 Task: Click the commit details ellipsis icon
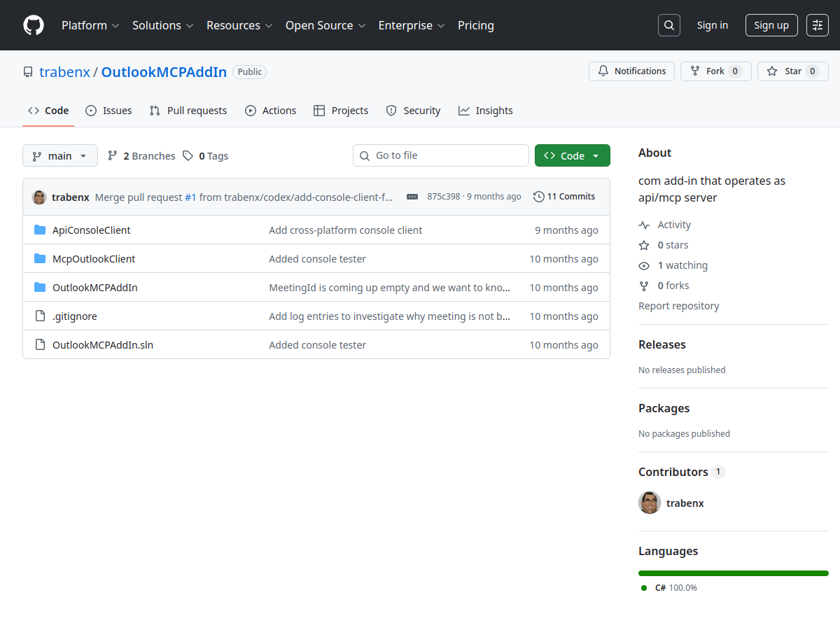(x=412, y=197)
